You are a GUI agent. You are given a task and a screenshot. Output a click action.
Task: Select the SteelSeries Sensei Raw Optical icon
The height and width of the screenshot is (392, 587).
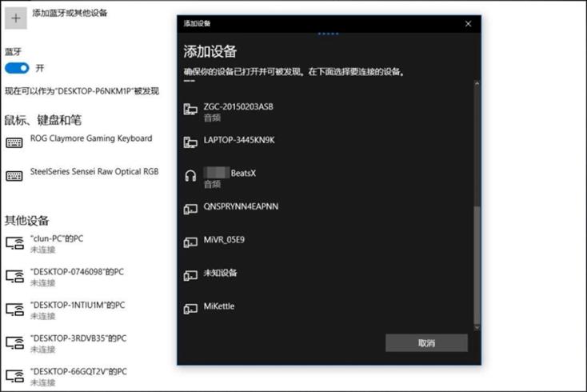click(x=14, y=176)
